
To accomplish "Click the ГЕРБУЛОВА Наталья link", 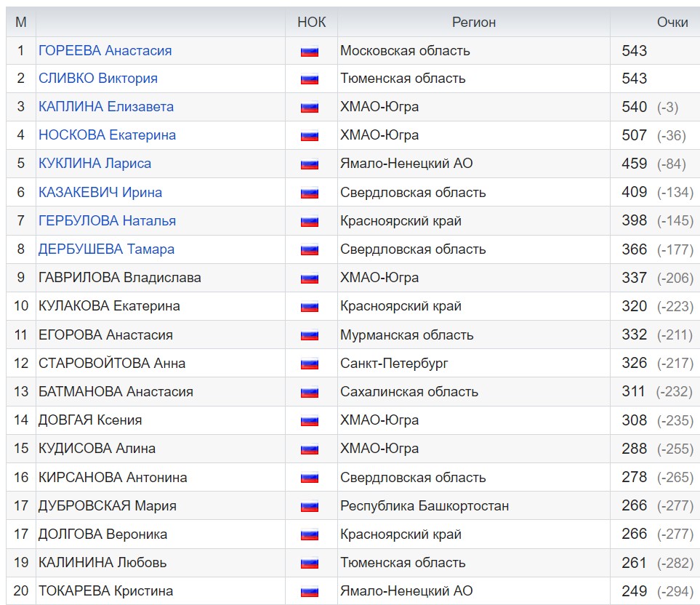I will click(107, 221).
